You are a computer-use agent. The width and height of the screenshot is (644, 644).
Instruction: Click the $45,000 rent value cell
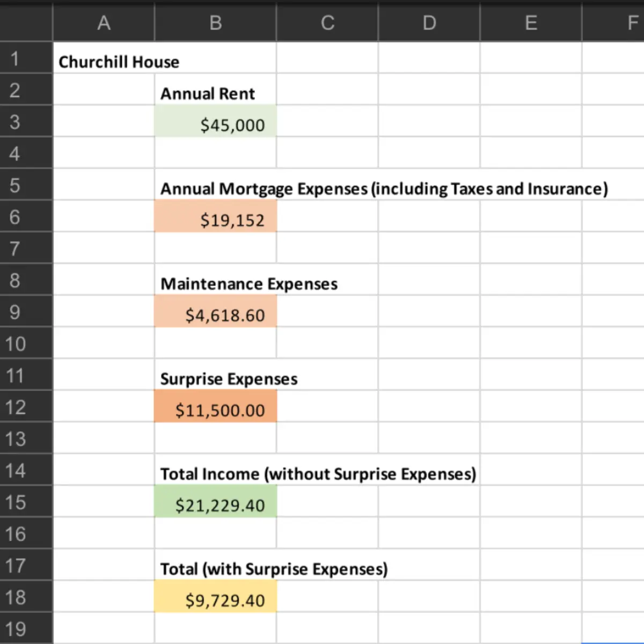point(215,125)
